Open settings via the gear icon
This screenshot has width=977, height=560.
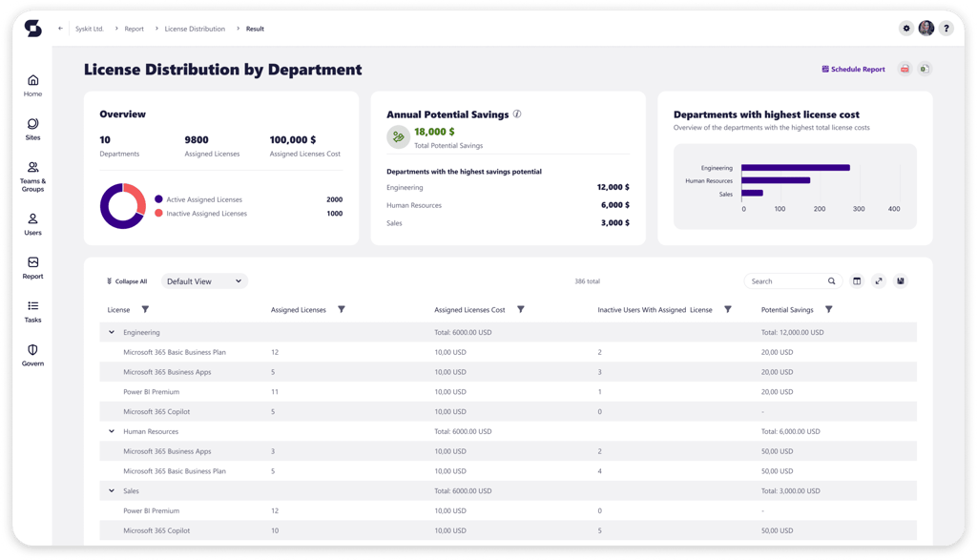(x=906, y=28)
